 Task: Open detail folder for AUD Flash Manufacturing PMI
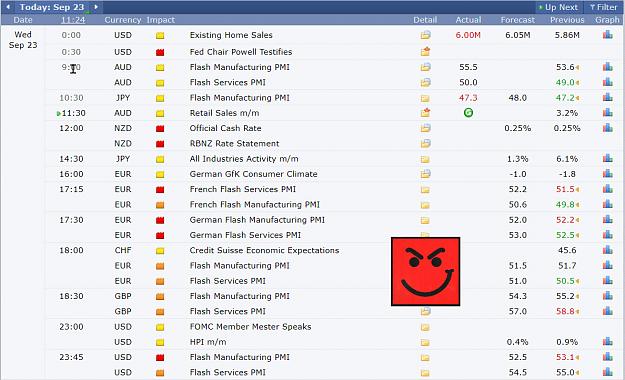[425, 67]
